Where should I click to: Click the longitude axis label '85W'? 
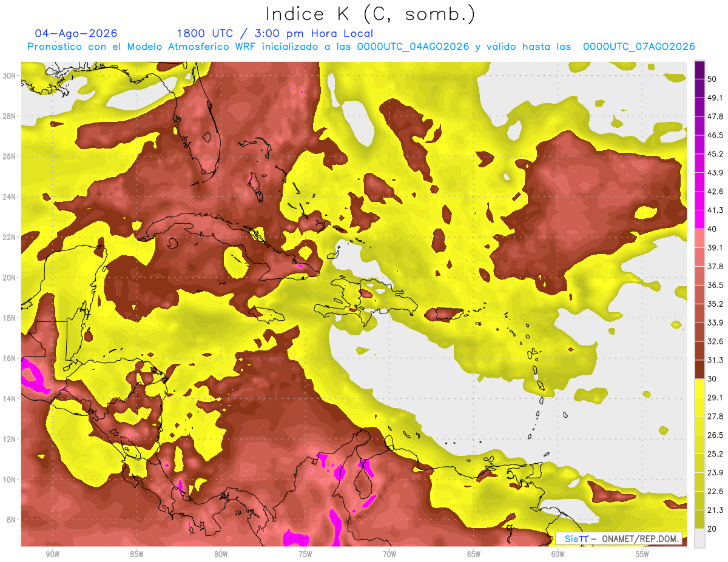[x=136, y=555]
